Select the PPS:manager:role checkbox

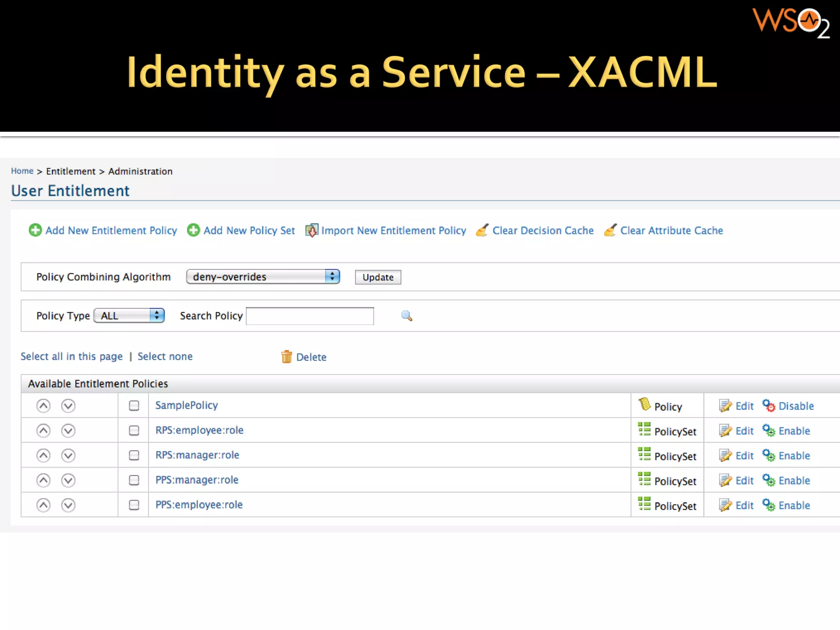134,480
